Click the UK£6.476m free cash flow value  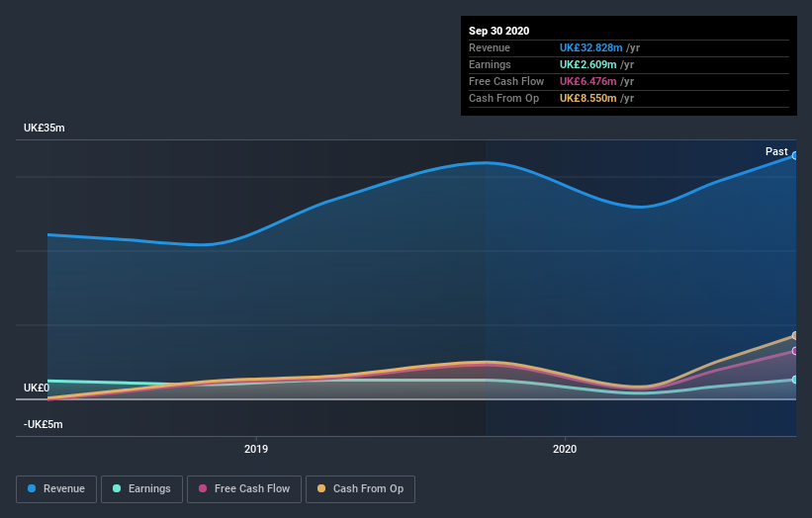[x=587, y=81]
